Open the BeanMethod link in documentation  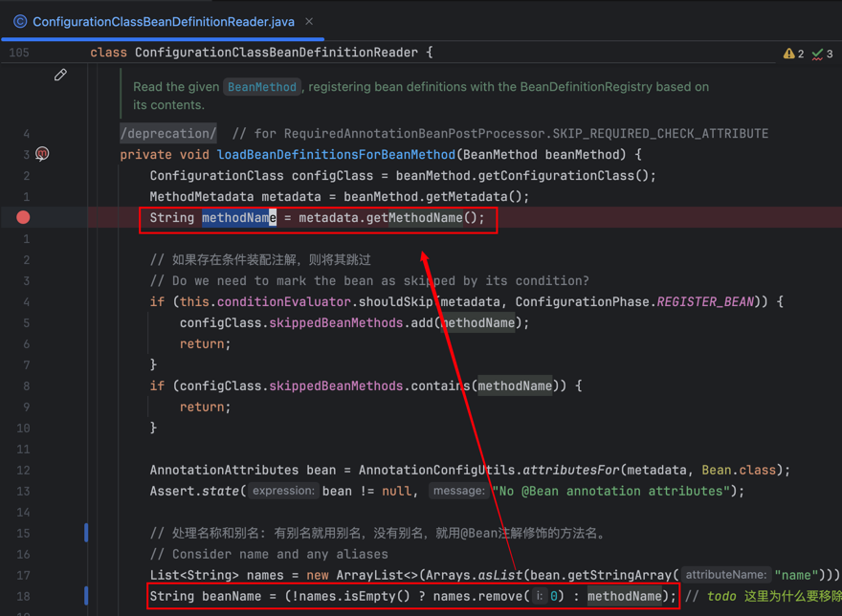click(261, 87)
